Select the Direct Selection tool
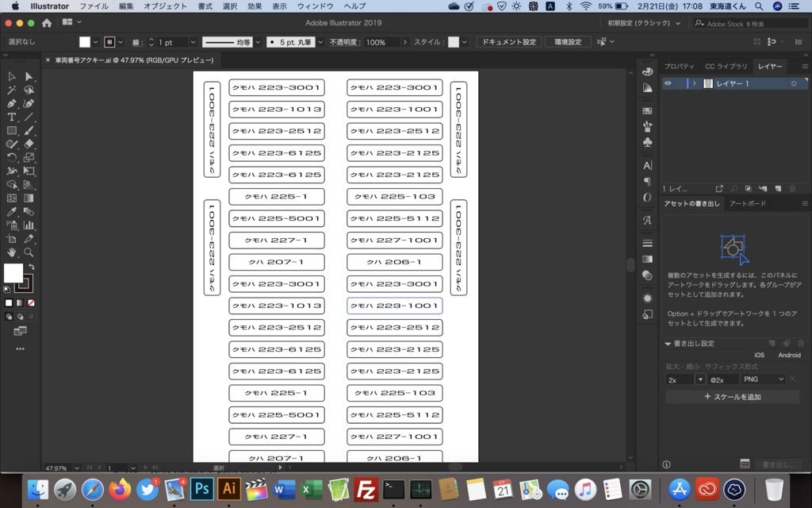The height and width of the screenshot is (508, 812). (29, 77)
